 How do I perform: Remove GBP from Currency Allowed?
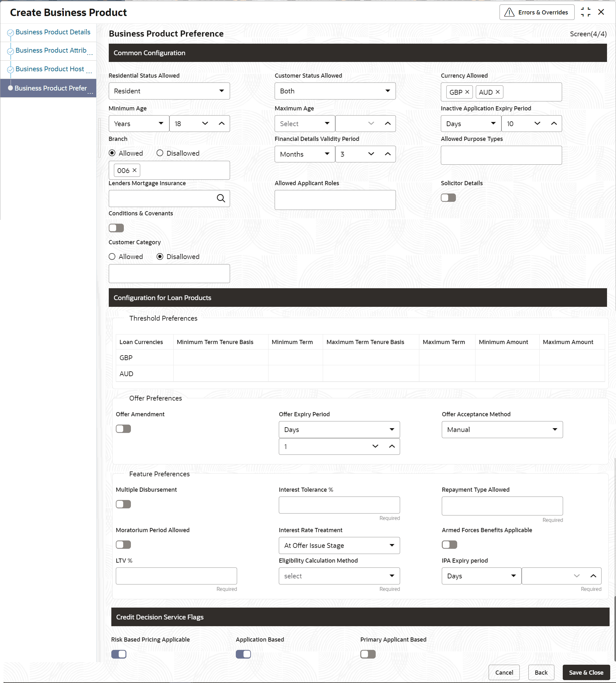467,92
